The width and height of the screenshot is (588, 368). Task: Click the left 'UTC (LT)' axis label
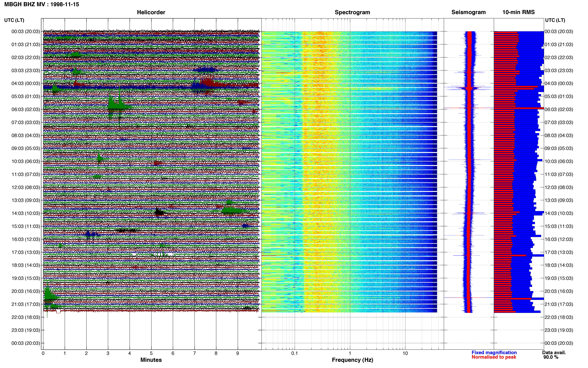click(14, 20)
